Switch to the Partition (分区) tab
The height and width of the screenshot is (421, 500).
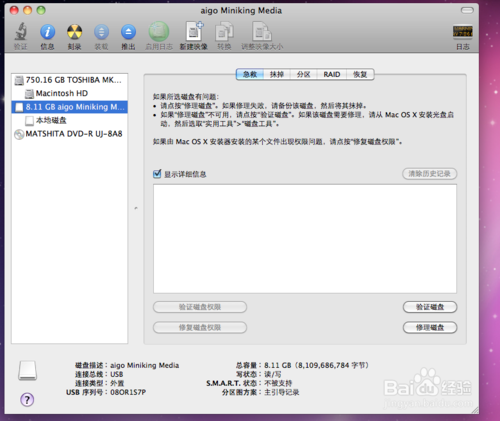(x=304, y=74)
